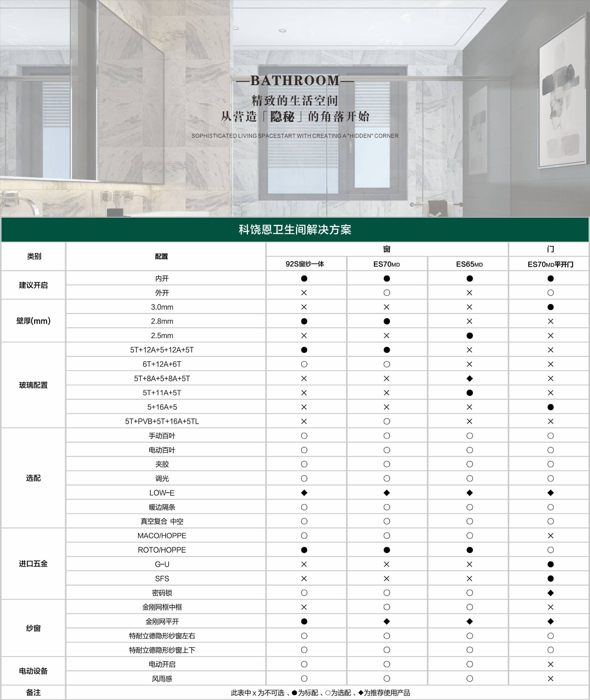Image resolution: width=590 pixels, height=700 pixels.
Task: Click the open circle in the 5T+PVB+5T+16A+5TL row
Action: (386, 421)
